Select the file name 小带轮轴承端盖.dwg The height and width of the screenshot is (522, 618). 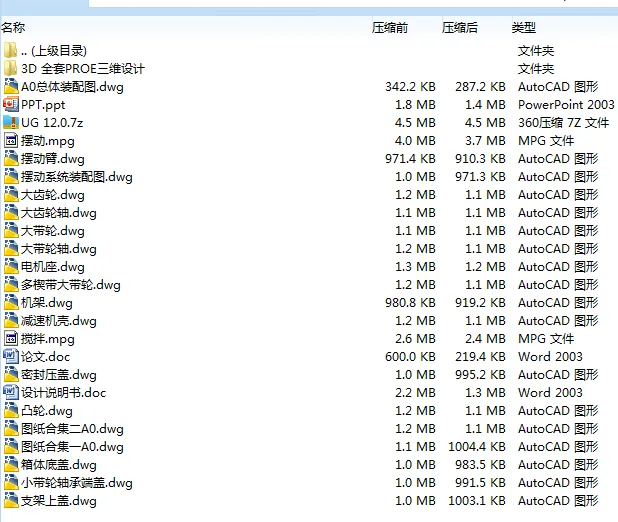(77, 483)
